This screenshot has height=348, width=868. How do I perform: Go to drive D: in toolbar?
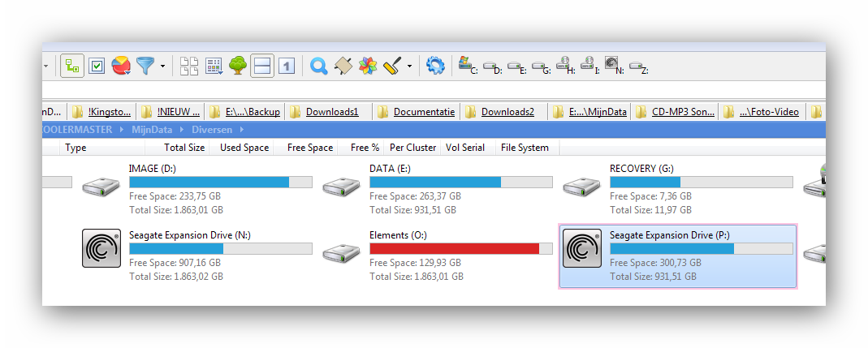pos(492,67)
